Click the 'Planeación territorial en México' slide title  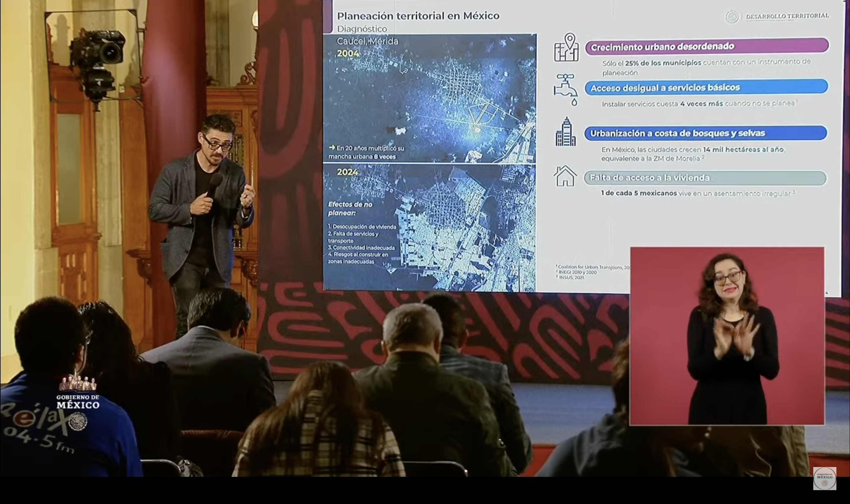tap(418, 16)
